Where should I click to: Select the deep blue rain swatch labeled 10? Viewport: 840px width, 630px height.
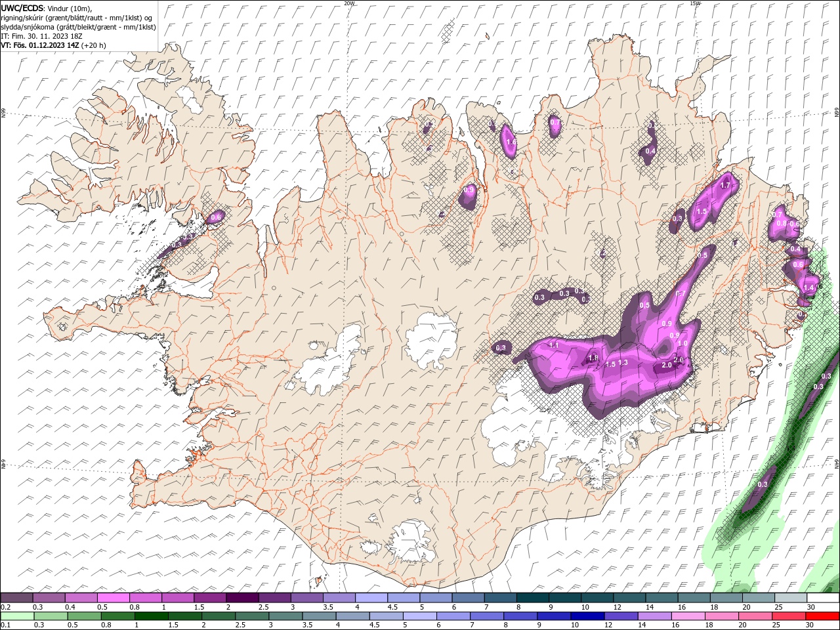click(x=586, y=616)
